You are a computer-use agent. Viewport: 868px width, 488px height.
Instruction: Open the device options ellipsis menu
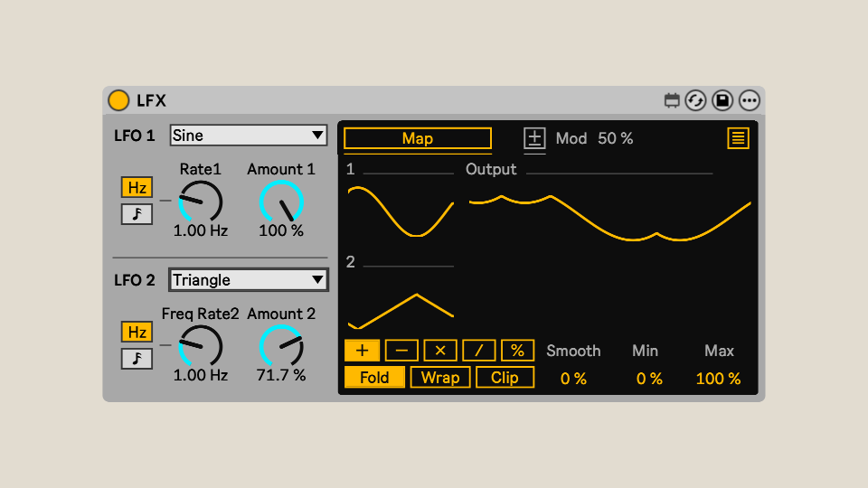point(750,100)
